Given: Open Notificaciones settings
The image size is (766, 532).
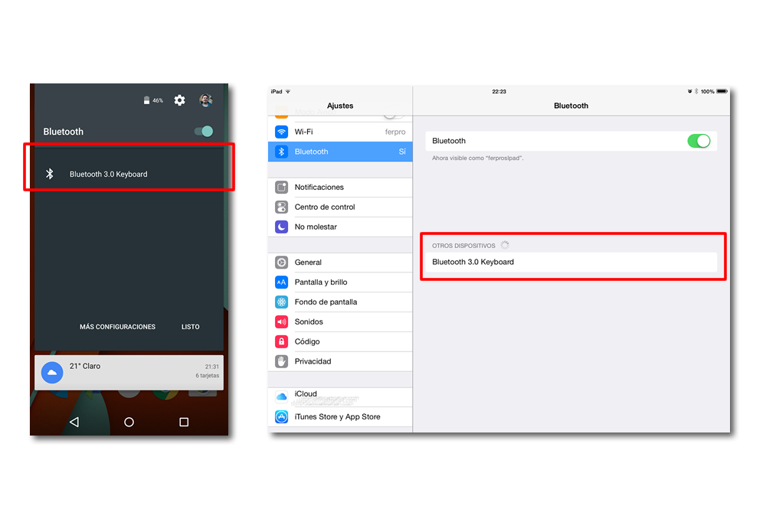Looking at the screenshot, I should pos(340,188).
